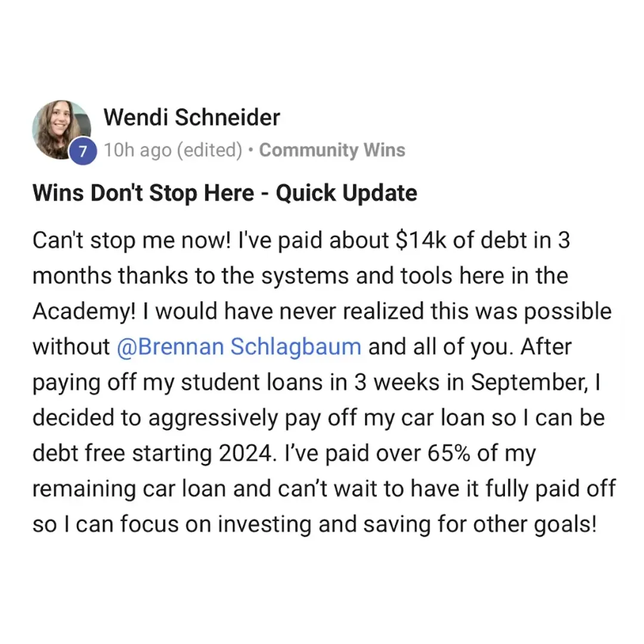Viewport: 644px width, 644px height.
Task: Click the word September in the post
Action: coord(529,382)
